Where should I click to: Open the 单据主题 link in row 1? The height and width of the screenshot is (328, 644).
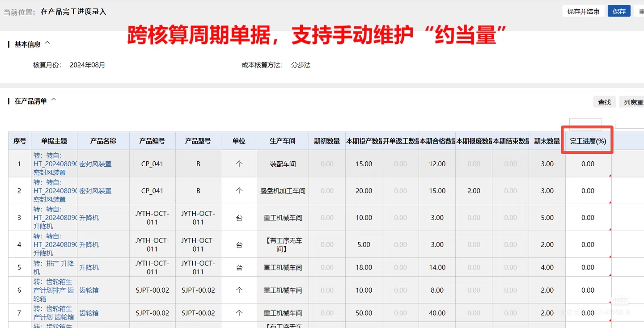tap(55, 164)
